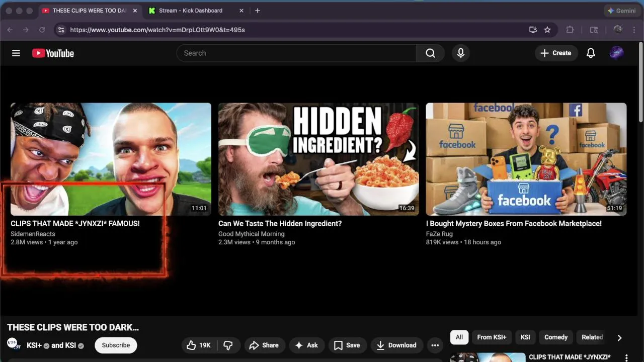This screenshot has width=644, height=362.
Task: Open the KSI+ channel avatar
Action: [14, 344]
